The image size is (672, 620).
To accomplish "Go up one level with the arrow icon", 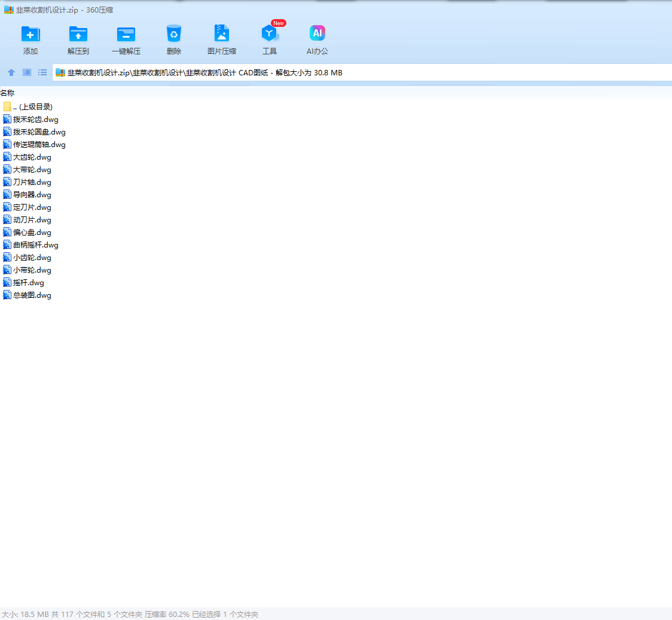I will pos(11,72).
